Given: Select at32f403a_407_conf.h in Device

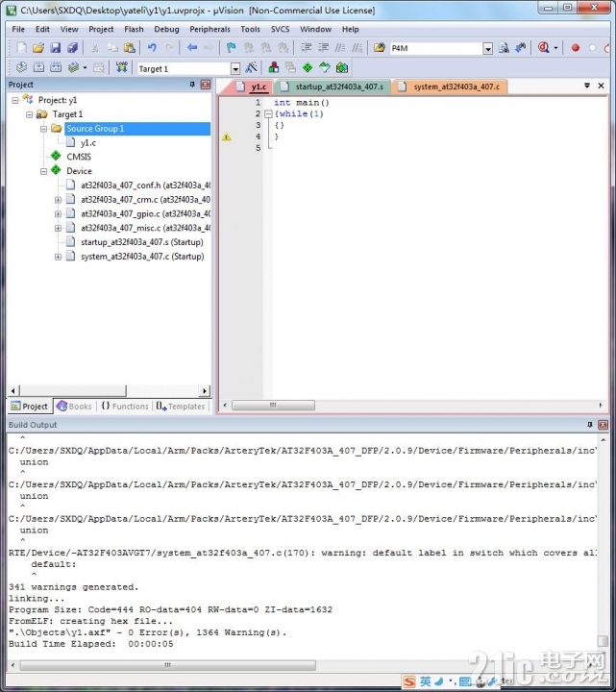Looking at the screenshot, I should point(145,185).
